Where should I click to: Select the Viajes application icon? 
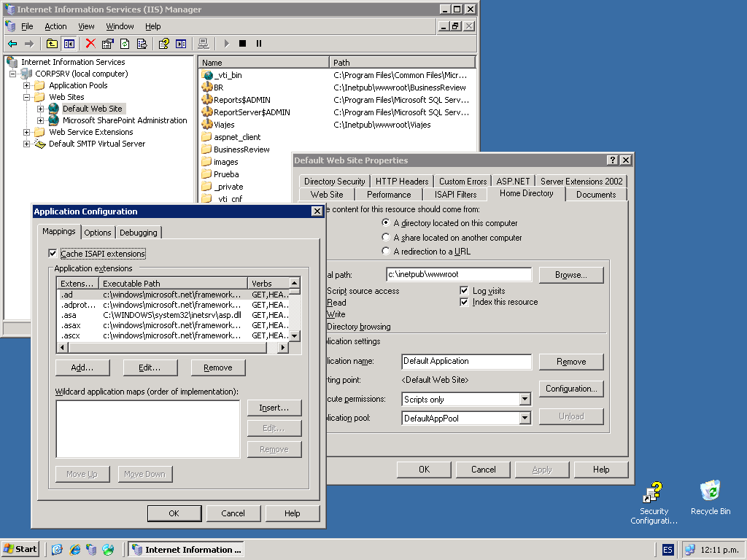click(207, 125)
